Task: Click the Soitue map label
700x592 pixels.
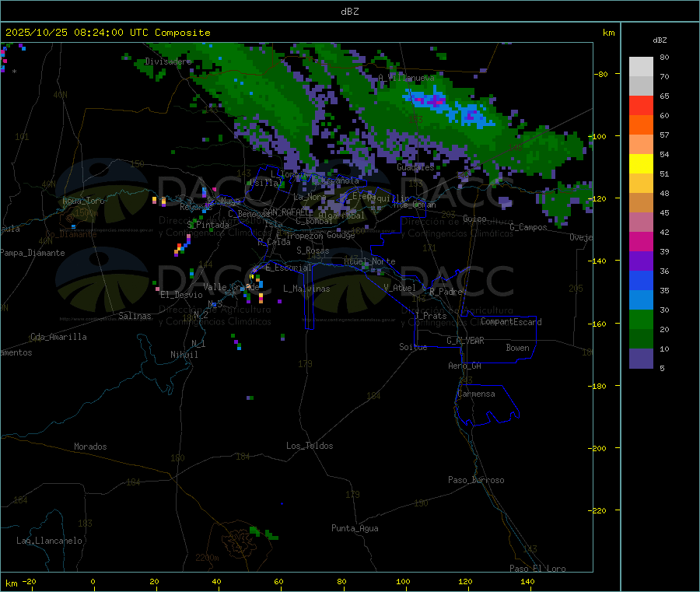Action: click(413, 347)
